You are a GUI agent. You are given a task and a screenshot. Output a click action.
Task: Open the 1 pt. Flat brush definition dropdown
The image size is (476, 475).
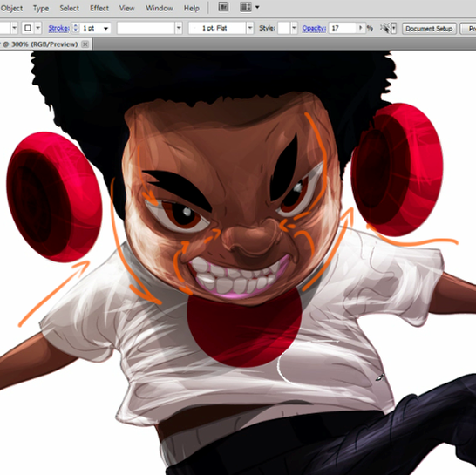[250, 28]
